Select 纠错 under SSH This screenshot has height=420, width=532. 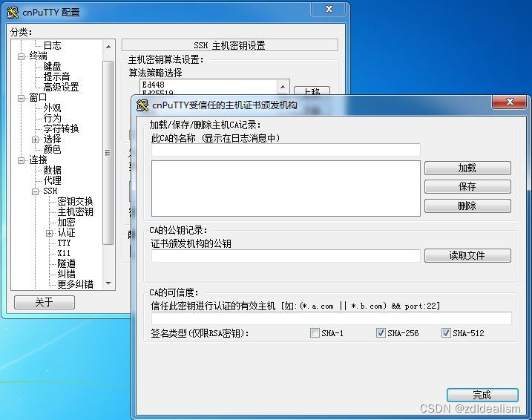(x=66, y=274)
